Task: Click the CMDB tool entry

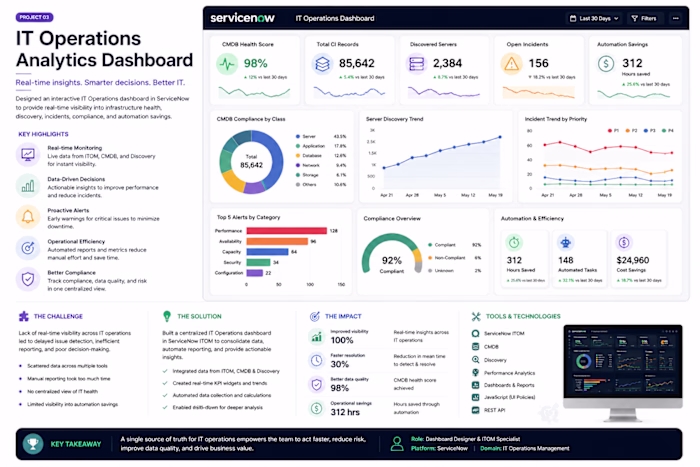Action: pyautogui.click(x=485, y=346)
